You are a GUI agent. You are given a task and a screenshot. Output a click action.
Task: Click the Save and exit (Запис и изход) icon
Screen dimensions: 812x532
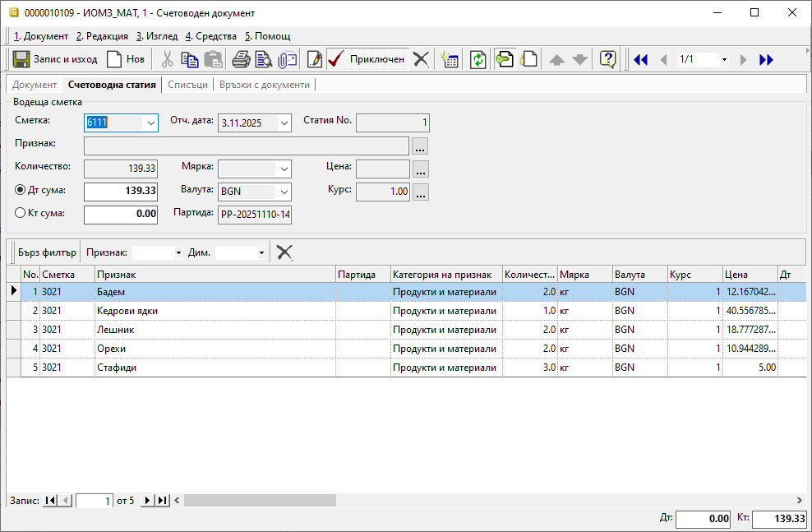(22, 59)
